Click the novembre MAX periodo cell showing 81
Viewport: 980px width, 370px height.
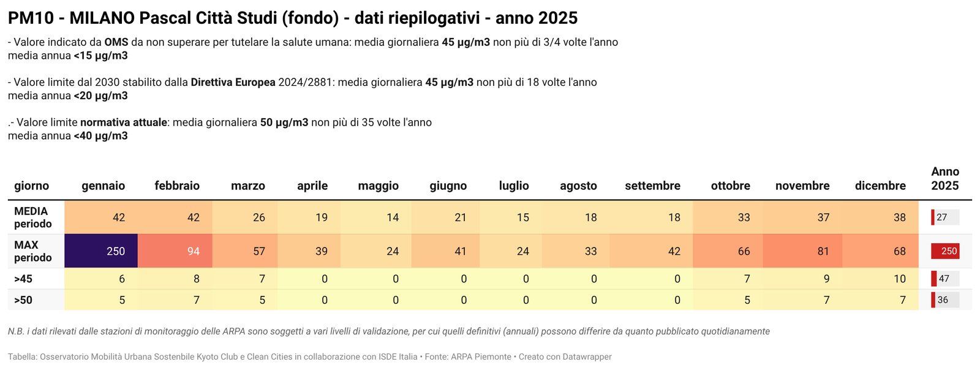(804, 251)
